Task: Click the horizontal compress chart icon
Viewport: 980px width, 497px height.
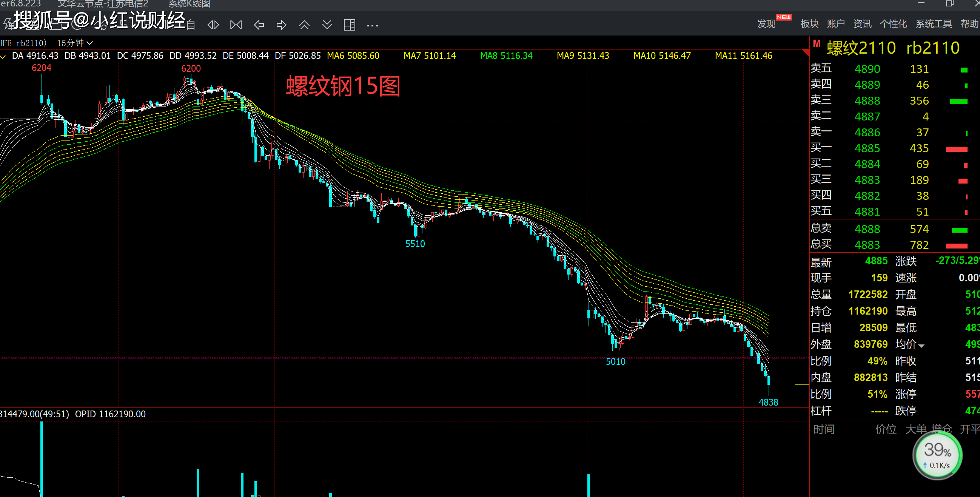Action: coord(236,25)
